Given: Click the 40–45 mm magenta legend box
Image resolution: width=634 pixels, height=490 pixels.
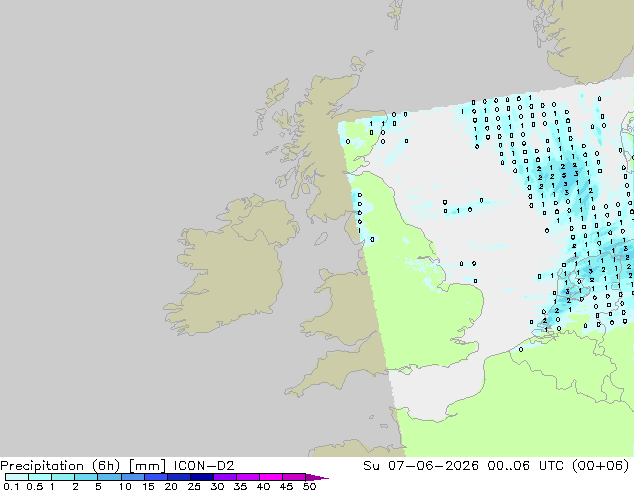Looking at the screenshot, I should click(x=271, y=477).
